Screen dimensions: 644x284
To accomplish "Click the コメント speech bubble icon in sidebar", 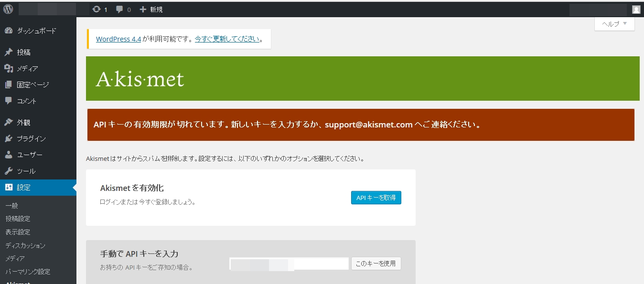I will tap(8, 101).
